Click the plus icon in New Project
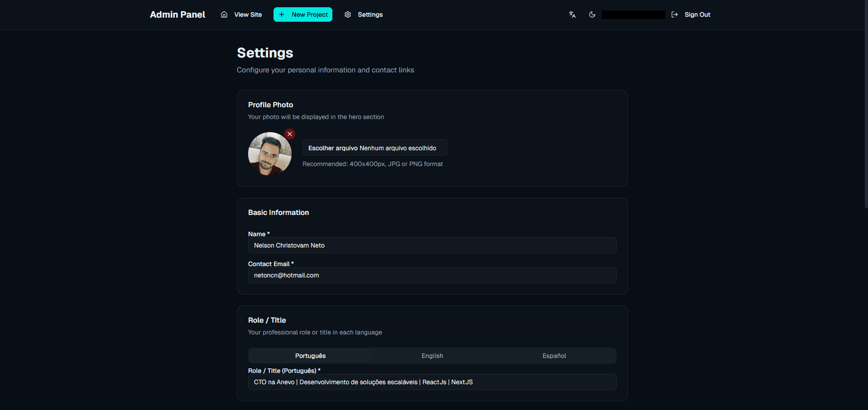 [x=282, y=14]
